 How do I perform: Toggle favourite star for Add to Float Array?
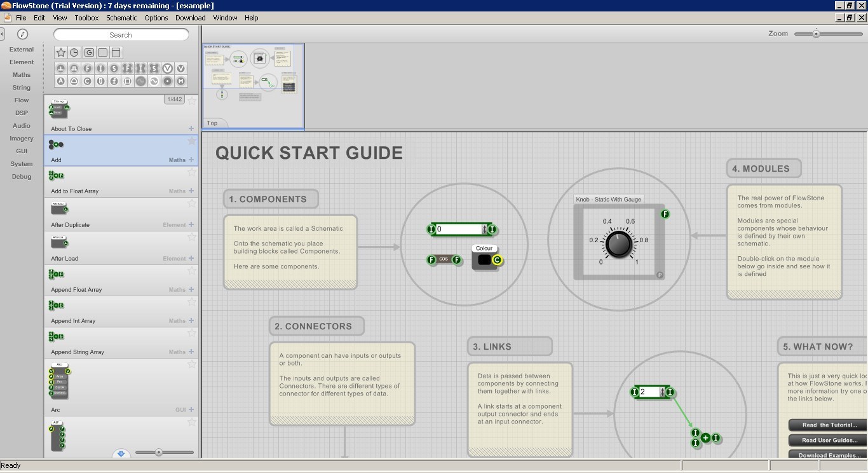coord(192,172)
